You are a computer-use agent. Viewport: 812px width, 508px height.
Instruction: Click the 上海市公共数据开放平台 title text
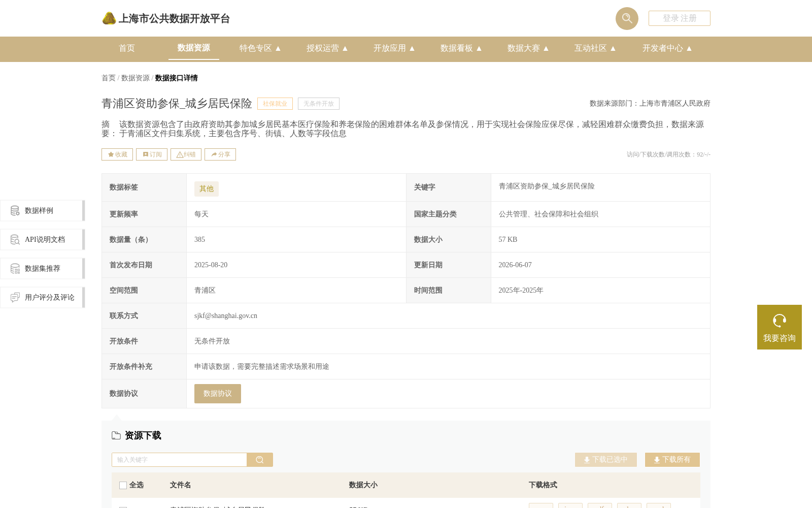click(174, 19)
